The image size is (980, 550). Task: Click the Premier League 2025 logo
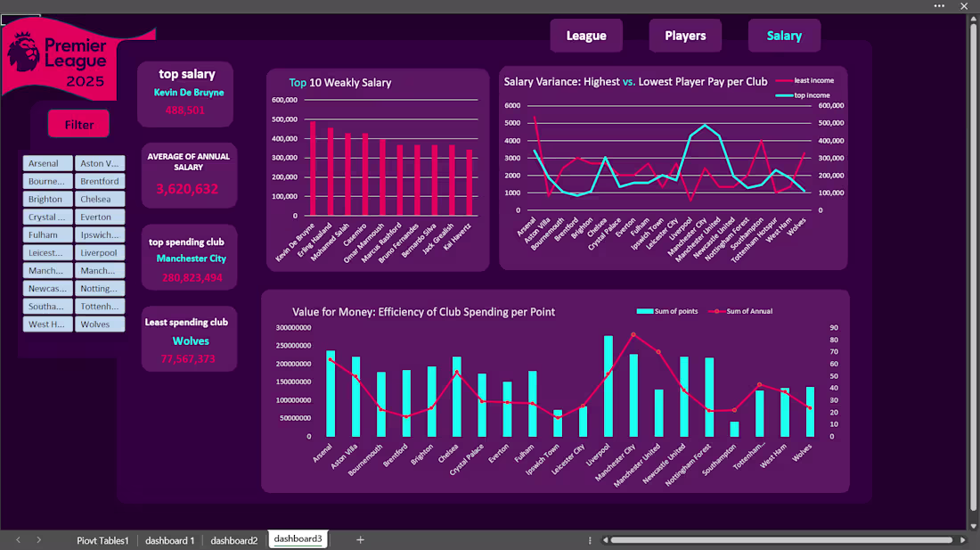click(61, 62)
